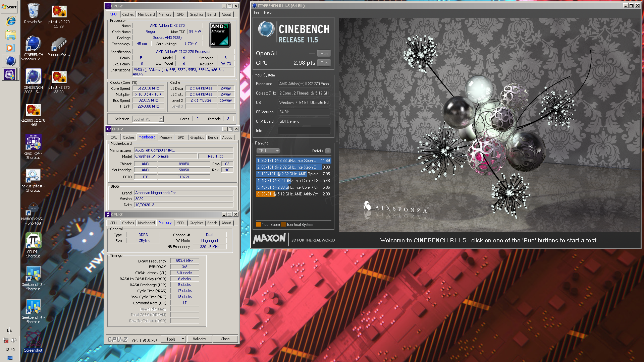Switch middle CPU-Z window to CPU tab

click(114, 137)
